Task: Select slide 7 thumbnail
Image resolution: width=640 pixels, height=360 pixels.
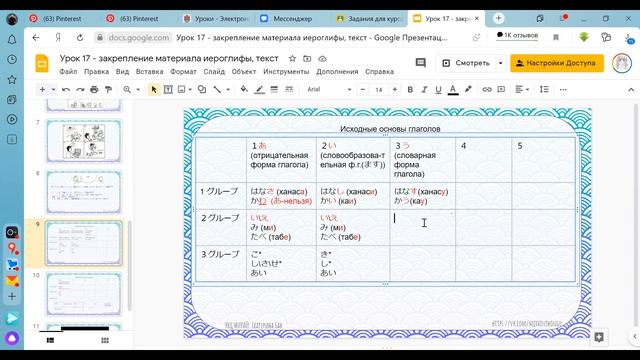Action: pyautogui.click(x=84, y=141)
